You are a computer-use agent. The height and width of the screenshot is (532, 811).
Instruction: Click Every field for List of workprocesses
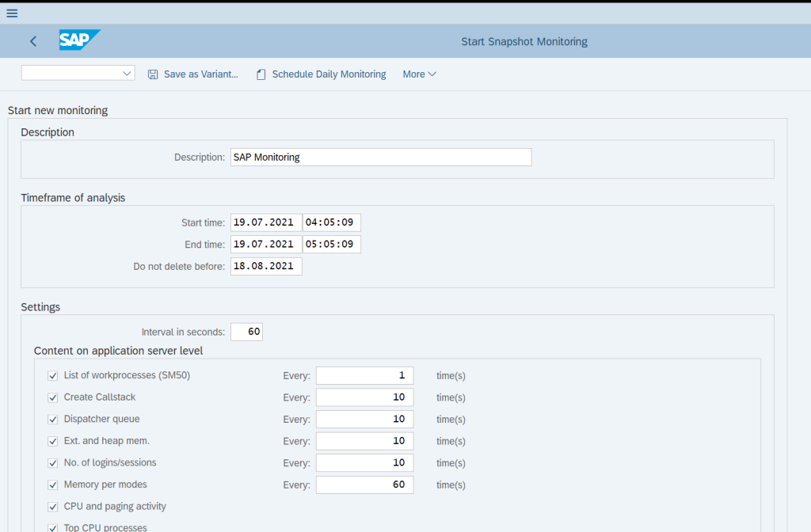point(364,376)
